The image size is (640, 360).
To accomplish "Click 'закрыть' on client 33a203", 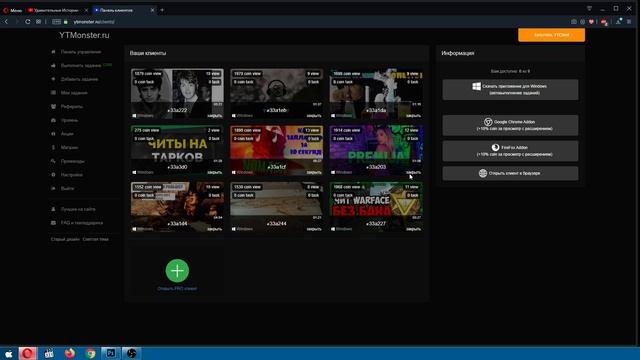I will [x=413, y=173].
